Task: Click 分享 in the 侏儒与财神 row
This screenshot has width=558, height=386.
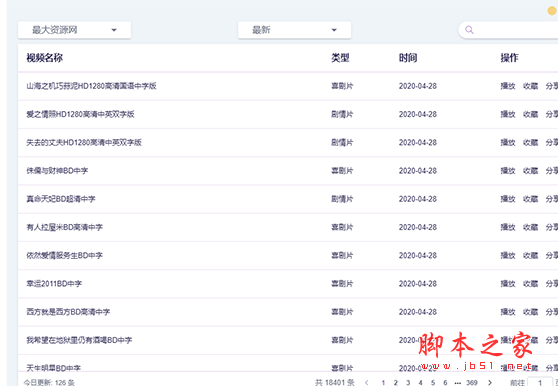Action: point(552,171)
